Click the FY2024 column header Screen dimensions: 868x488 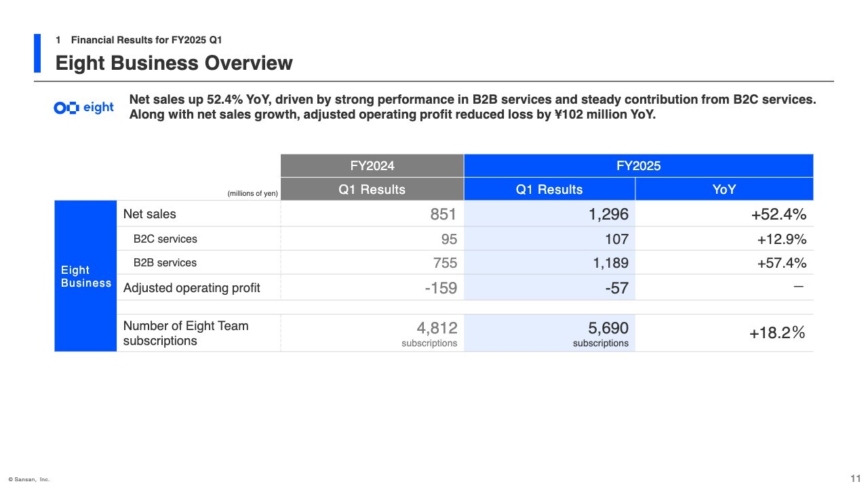coord(372,165)
